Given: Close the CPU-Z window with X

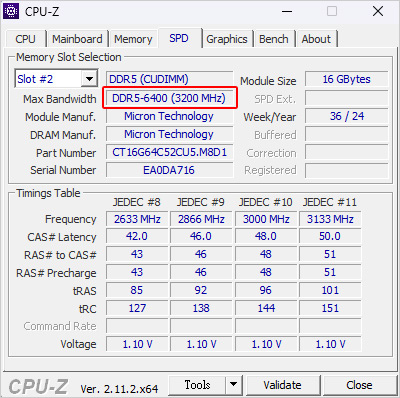Looking at the screenshot, I should point(378,11).
